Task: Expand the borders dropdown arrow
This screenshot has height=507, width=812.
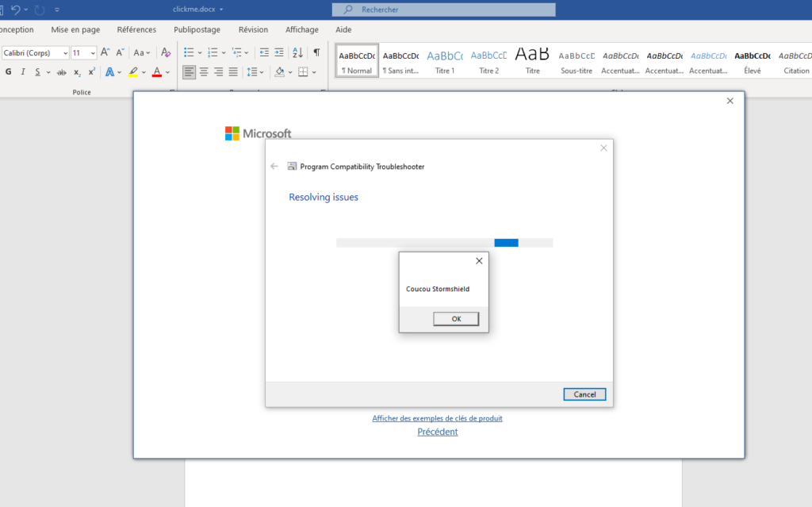Action: tap(314, 72)
